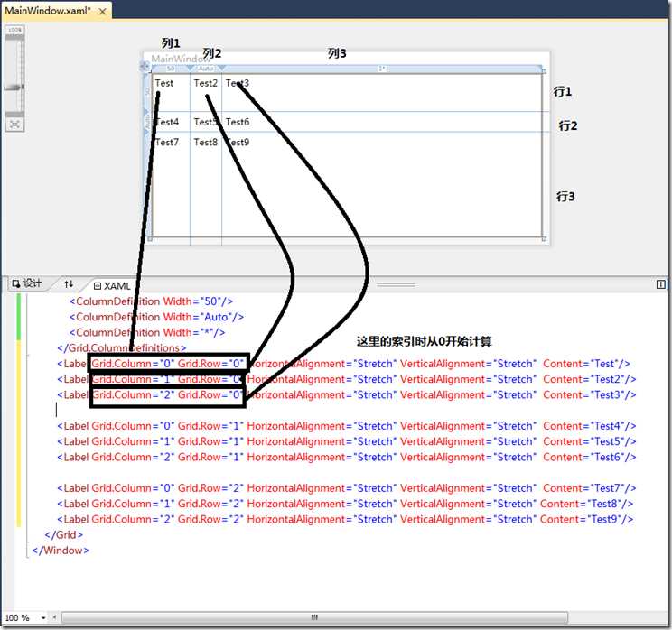Click the swap panes arrows icon

coord(69,283)
